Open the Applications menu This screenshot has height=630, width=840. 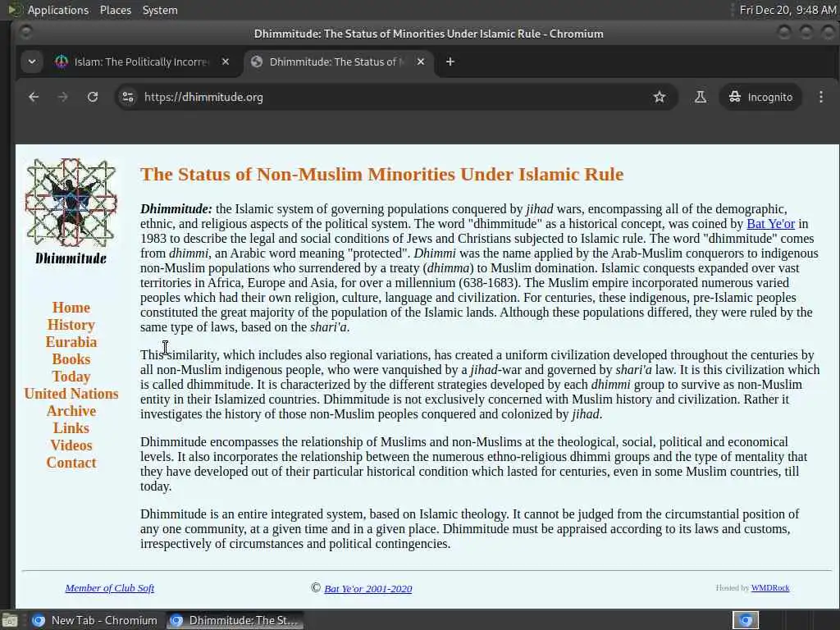coord(58,10)
